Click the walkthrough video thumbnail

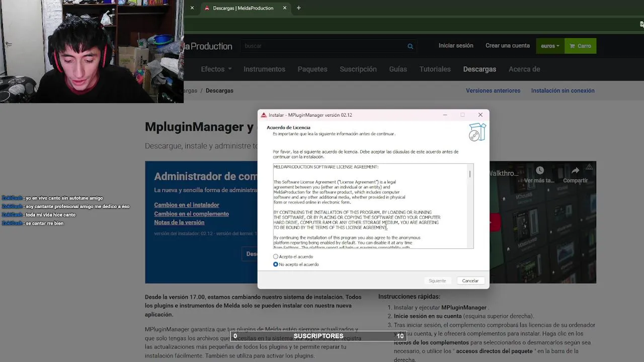point(542,222)
